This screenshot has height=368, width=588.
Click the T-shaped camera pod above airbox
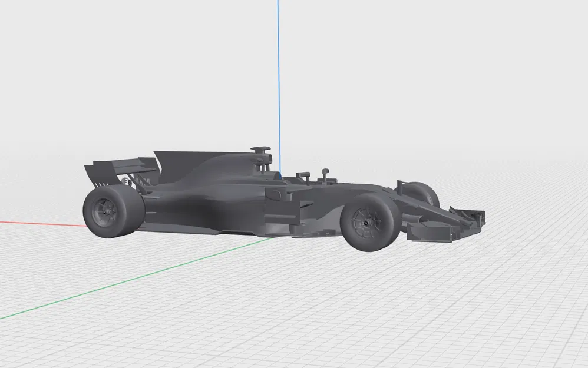(x=262, y=151)
